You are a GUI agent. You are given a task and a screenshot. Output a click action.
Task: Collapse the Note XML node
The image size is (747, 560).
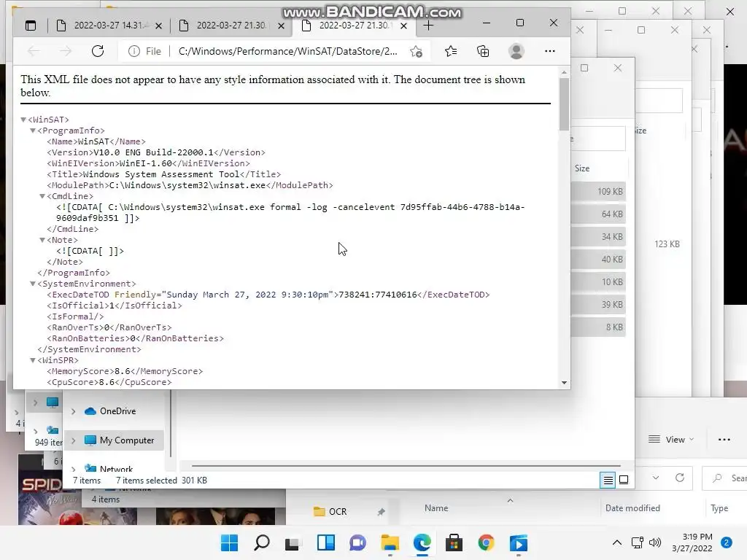tap(42, 240)
